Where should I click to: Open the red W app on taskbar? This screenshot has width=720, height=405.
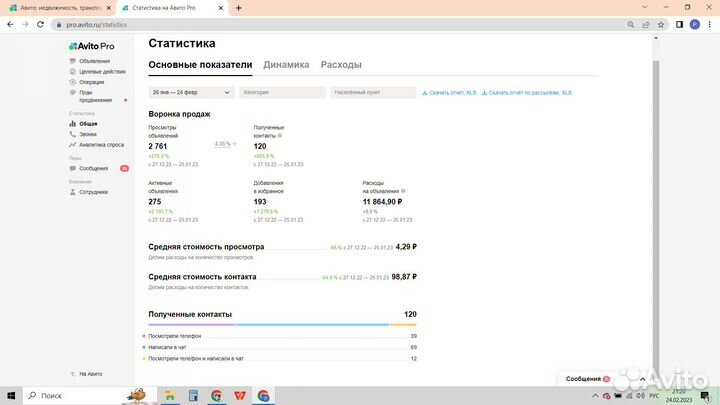pos(240,395)
